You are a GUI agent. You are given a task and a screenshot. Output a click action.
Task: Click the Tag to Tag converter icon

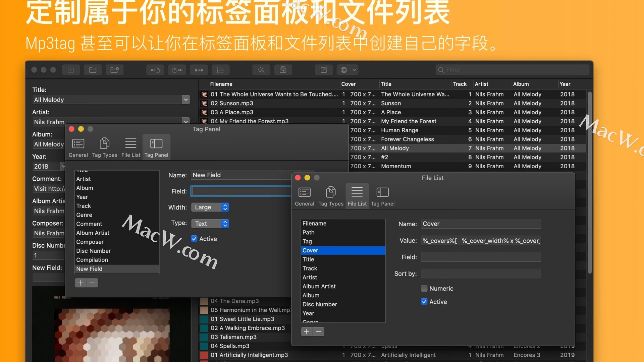tap(199, 70)
